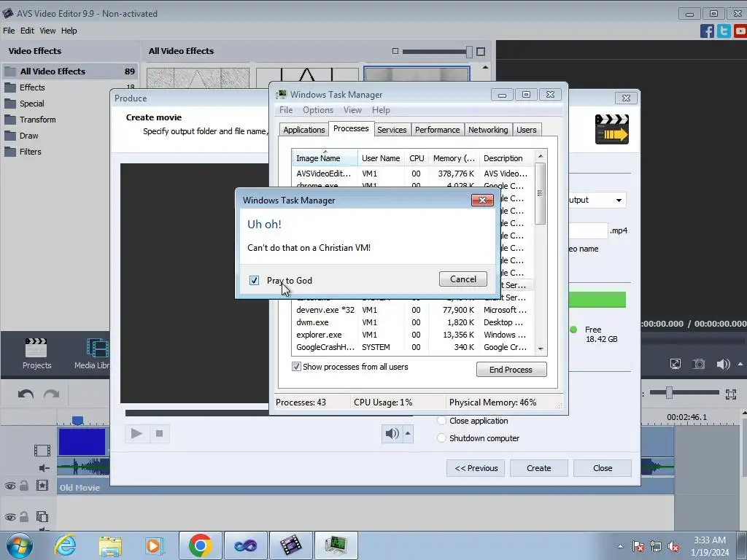Screen dimensions: 747x560
Task: Click Cancel in the Uh oh dialog
Action: click(463, 279)
